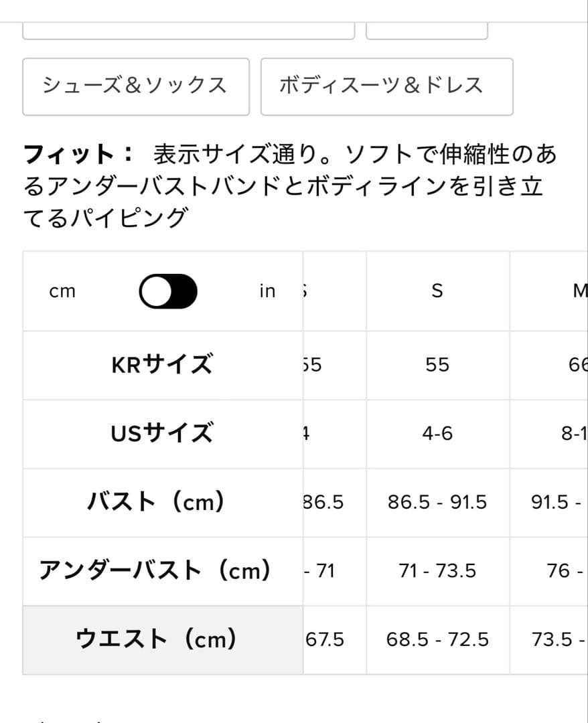Screen dimensions: 588x723
Task: Select the in unit label
Action: click(x=267, y=291)
